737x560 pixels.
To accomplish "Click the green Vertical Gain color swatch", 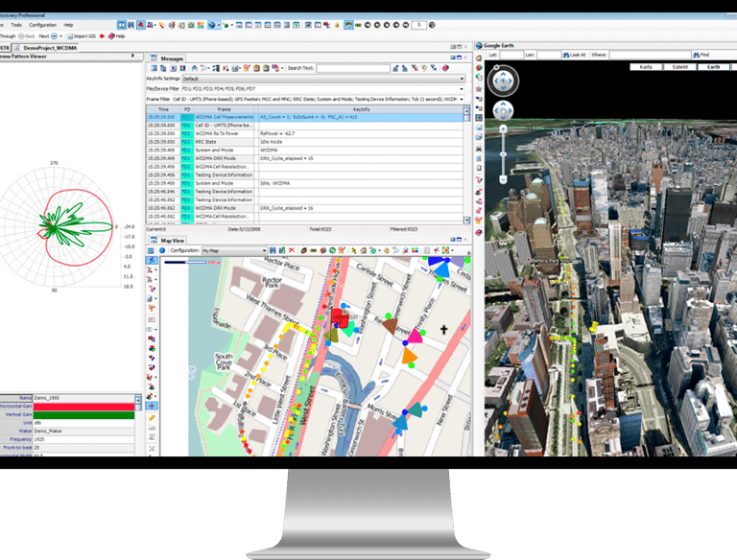I will click(83, 415).
